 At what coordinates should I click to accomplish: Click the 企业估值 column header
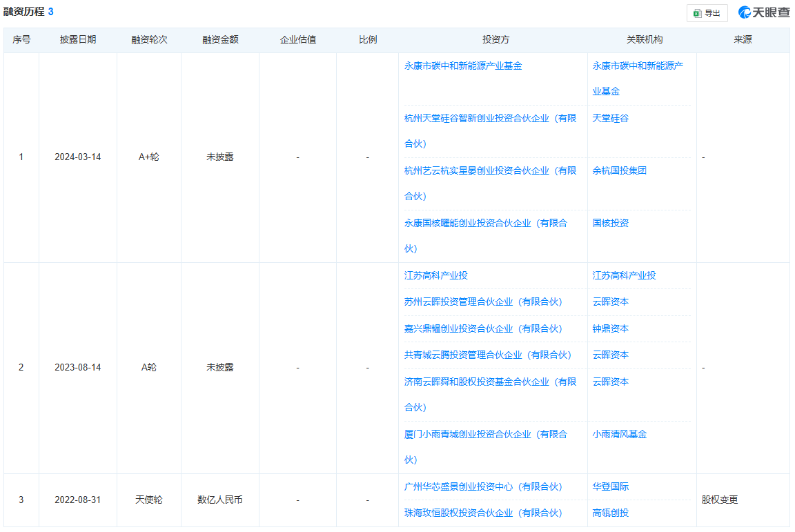[x=297, y=39]
